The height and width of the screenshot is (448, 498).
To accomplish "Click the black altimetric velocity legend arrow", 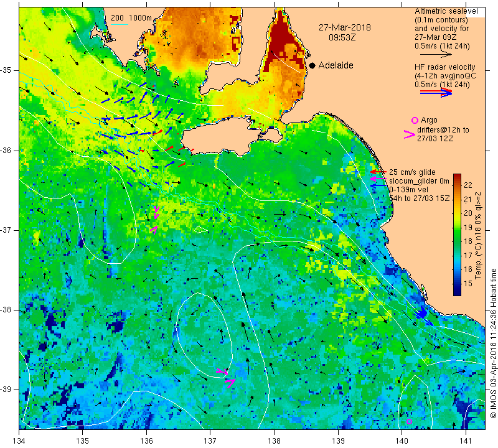I will (436, 54).
